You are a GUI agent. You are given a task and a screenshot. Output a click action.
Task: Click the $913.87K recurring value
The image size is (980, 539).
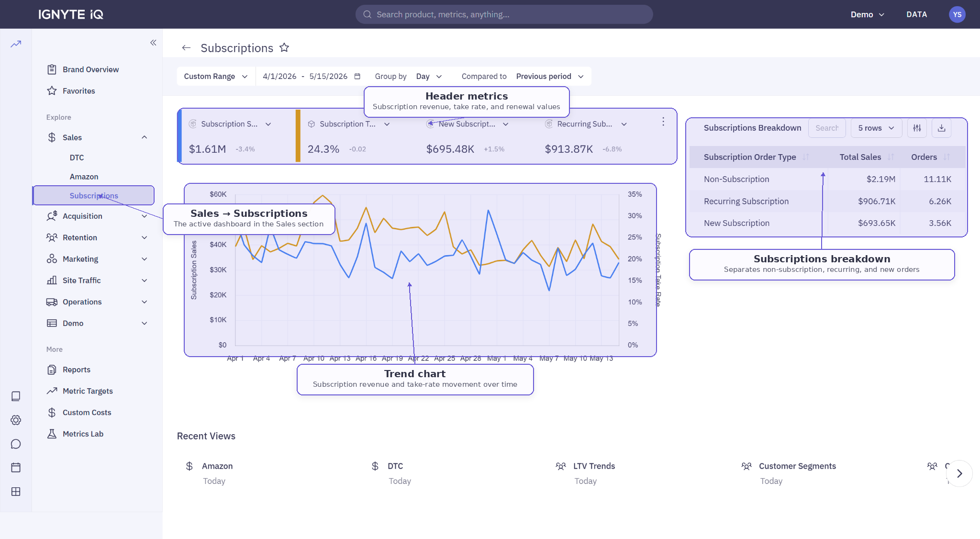click(568, 149)
